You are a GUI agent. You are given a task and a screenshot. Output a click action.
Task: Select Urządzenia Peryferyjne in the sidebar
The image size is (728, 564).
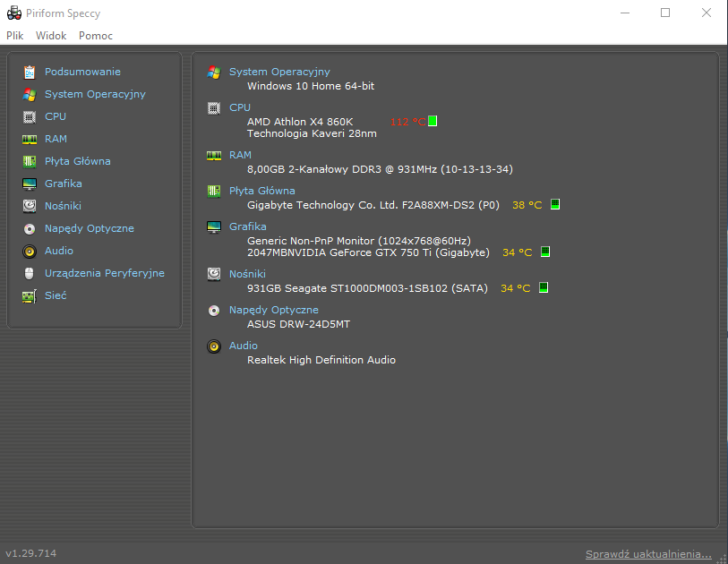pyautogui.click(x=105, y=273)
